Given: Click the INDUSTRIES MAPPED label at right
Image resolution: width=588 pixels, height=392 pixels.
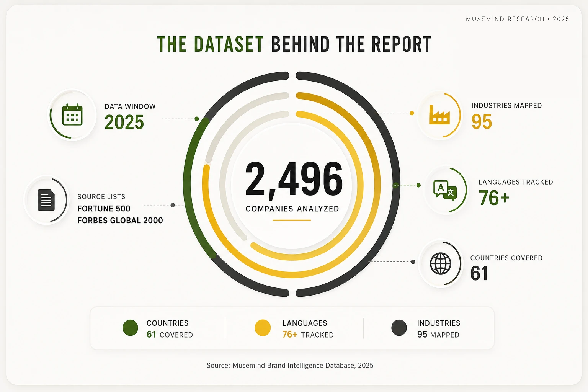Looking at the screenshot, I should click(x=506, y=106).
